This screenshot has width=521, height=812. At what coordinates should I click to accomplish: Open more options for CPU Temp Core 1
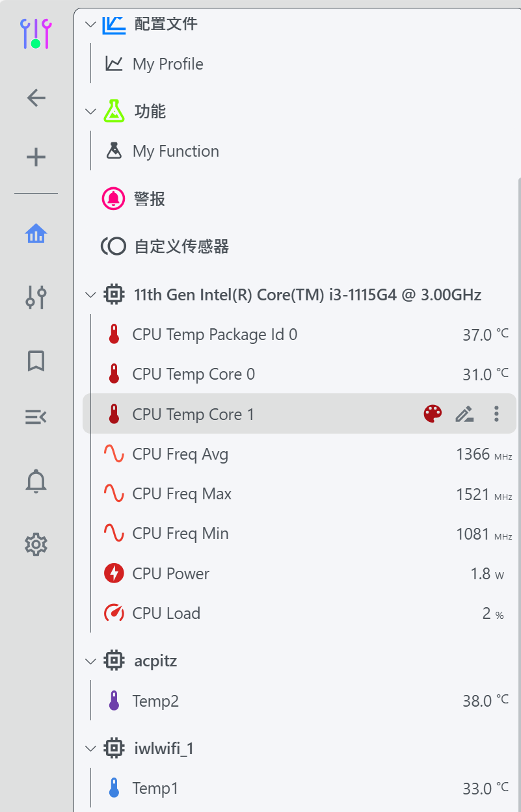(496, 413)
